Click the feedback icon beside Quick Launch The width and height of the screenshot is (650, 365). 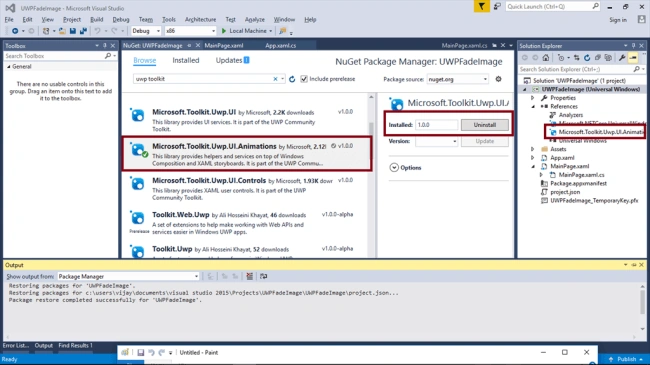click(497, 7)
